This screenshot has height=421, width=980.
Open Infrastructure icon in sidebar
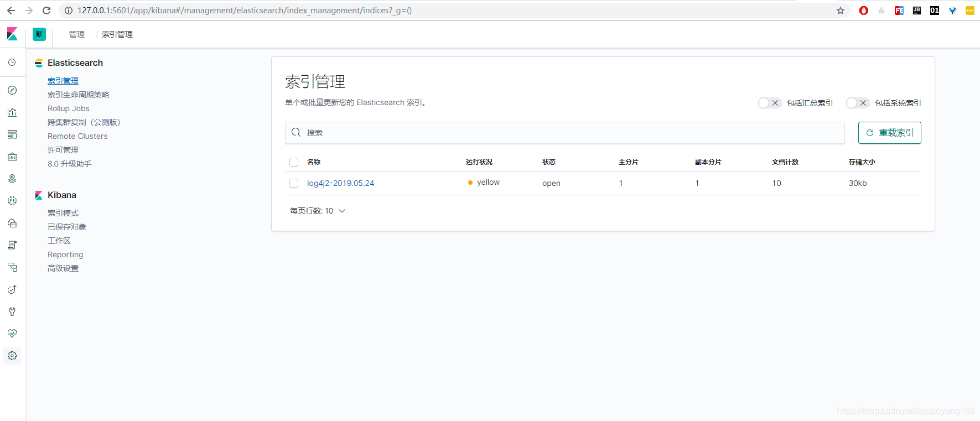coord(12,223)
